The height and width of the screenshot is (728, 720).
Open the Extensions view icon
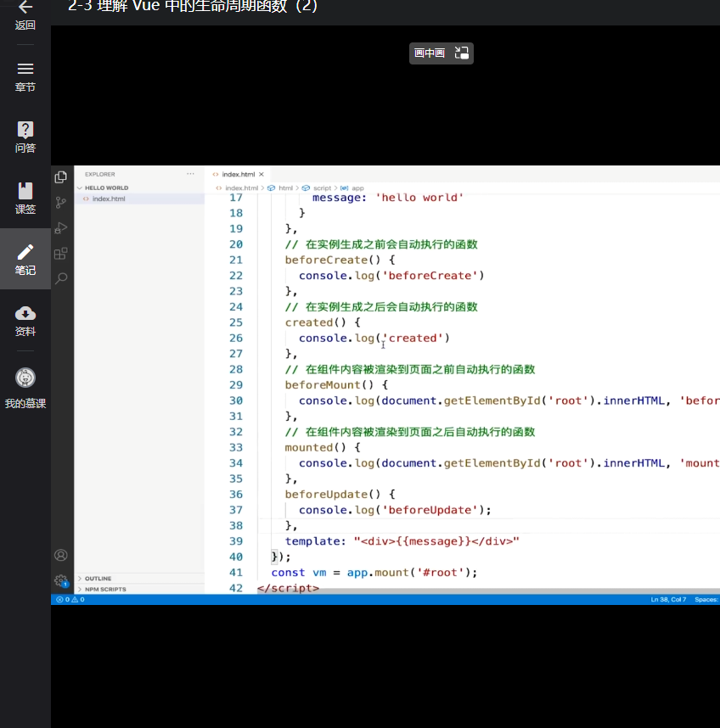tap(61, 253)
